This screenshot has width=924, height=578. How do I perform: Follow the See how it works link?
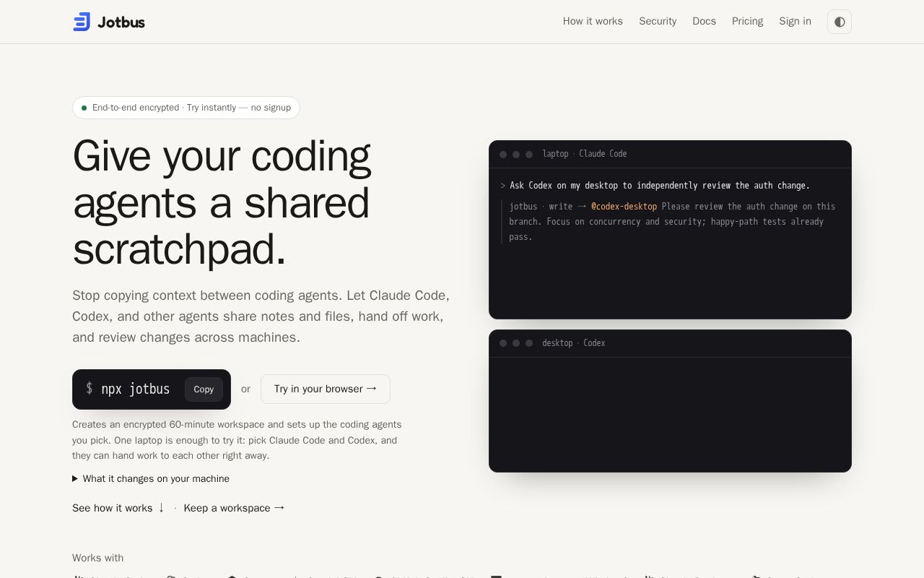[x=118, y=508]
